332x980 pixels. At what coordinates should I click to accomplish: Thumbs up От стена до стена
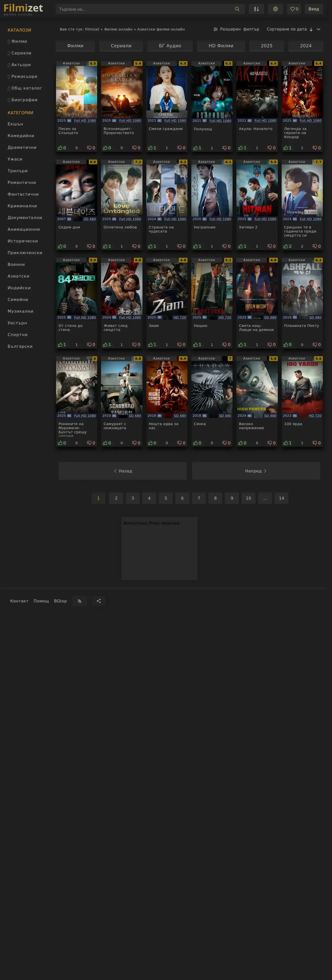[x=62, y=345]
